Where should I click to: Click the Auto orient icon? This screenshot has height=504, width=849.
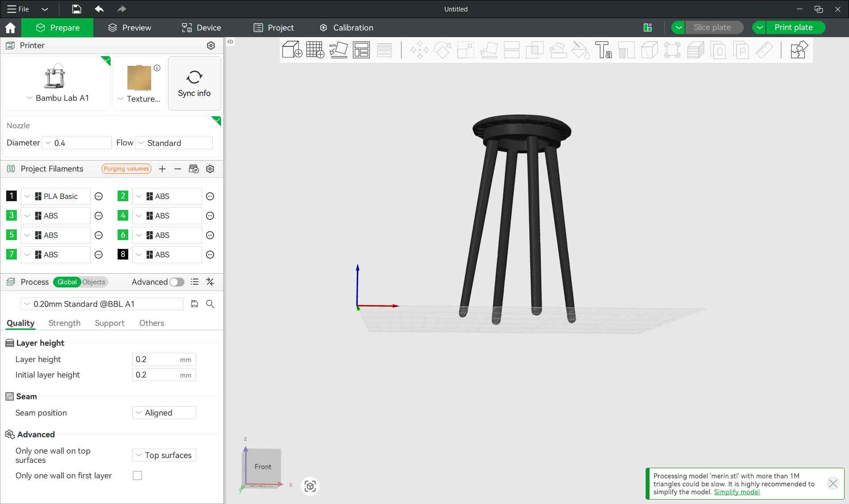coord(338,50)
